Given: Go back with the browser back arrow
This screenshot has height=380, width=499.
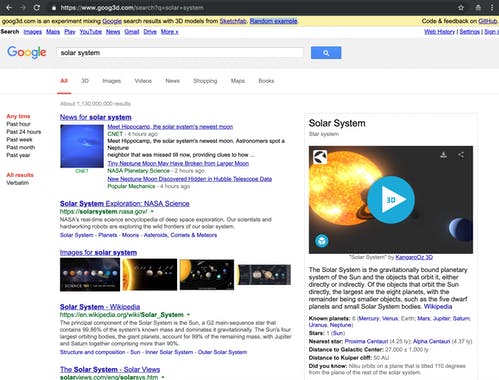Looking at the screenshot, I should (9, 7).
